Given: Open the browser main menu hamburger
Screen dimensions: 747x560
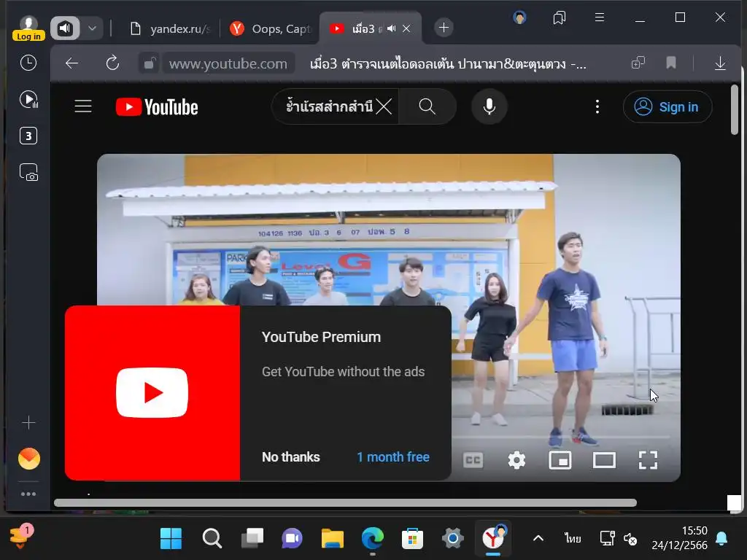Looking at the screenshot, I should coord(600,17).
